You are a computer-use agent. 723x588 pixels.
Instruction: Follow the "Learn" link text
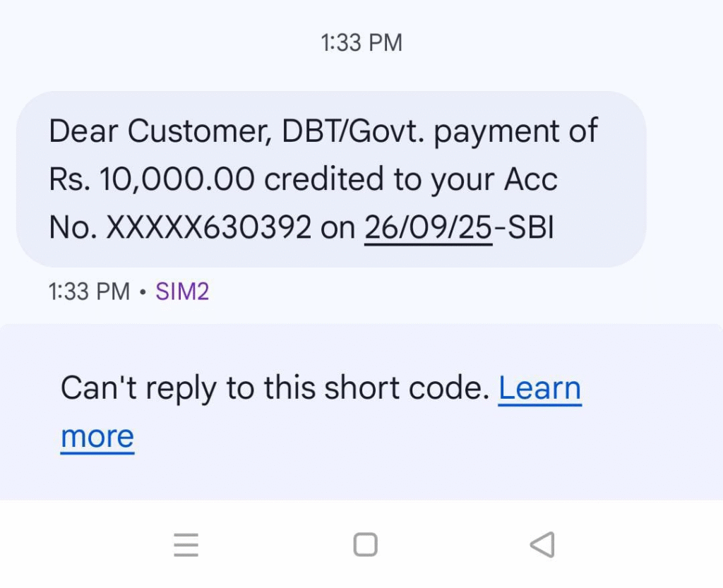(x=539, y=388)
